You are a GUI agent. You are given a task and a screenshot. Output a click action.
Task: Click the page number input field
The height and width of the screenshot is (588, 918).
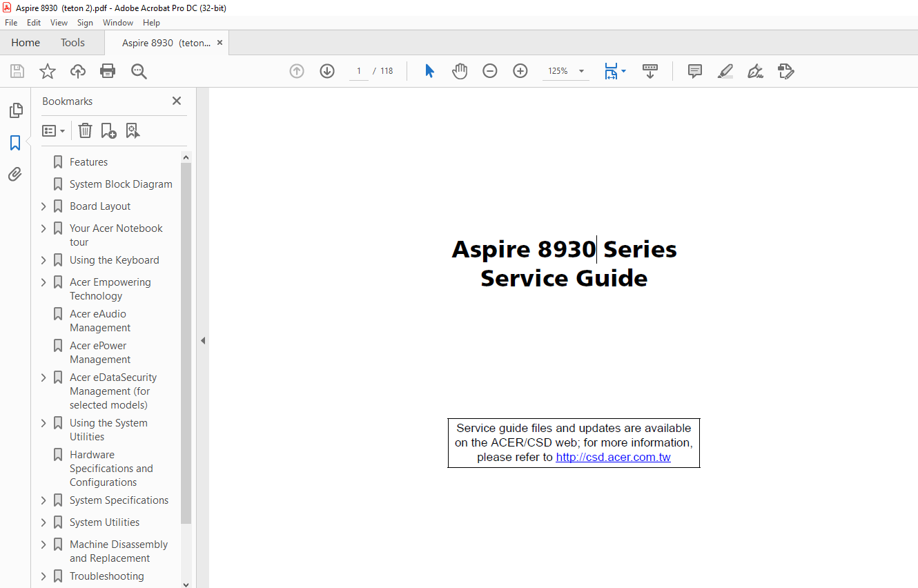pyautogui.click(x=359, y=71)
